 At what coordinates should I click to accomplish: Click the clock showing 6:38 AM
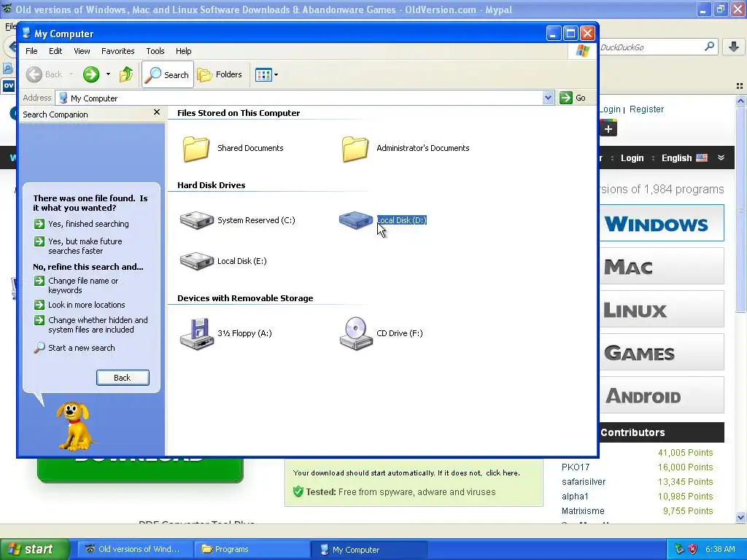(720, 549)
